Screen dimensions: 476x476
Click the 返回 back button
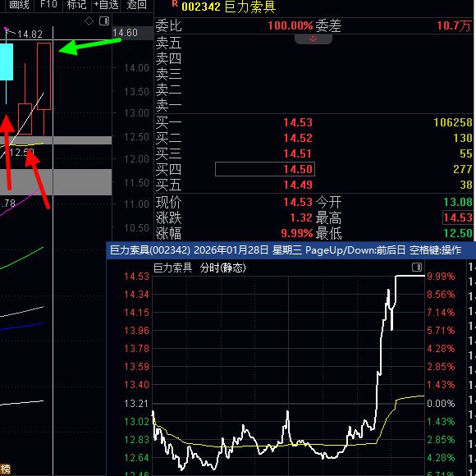[x=136, y=5]
